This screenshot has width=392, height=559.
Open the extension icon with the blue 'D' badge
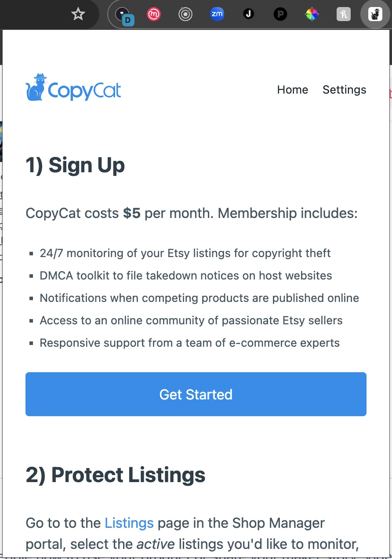pyautogui.click(x=122, y=13)
